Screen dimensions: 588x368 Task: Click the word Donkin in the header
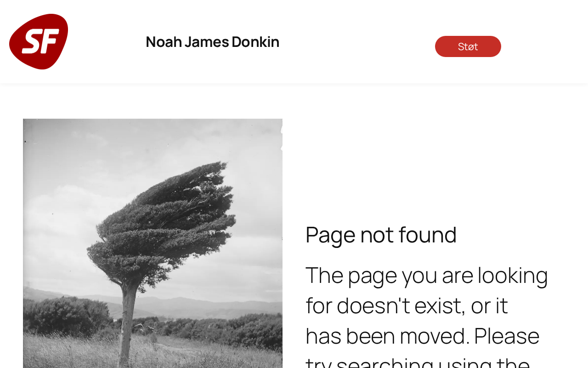(x=255, y=42)
